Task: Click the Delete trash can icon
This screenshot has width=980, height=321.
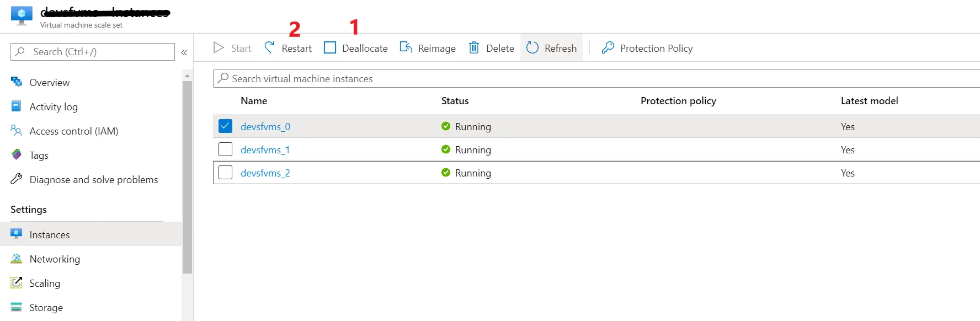Action: [x=474, y=48]
